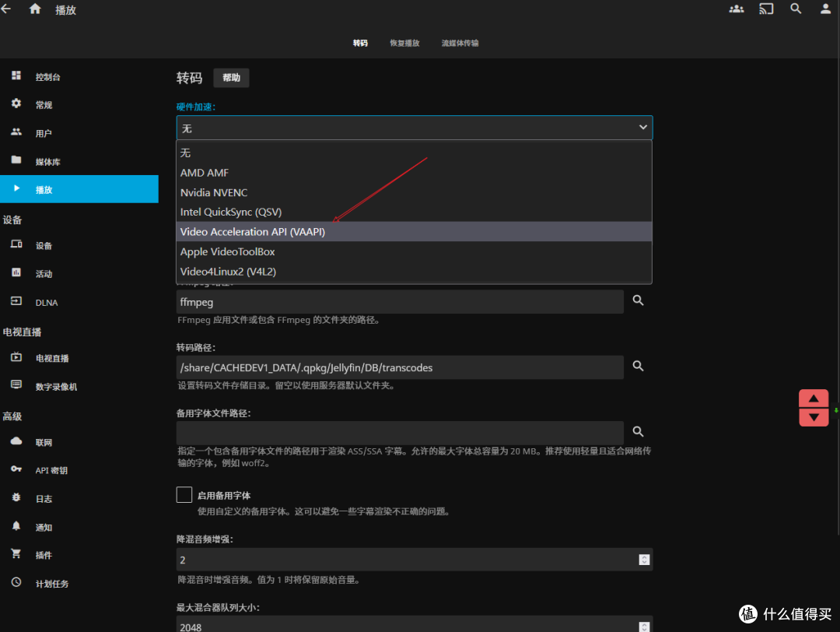The height and width of the screenshot is (632, 840).
Task: Choose the Video4Linux2 (V4L2) option
Action: click(x=414, y=271)
